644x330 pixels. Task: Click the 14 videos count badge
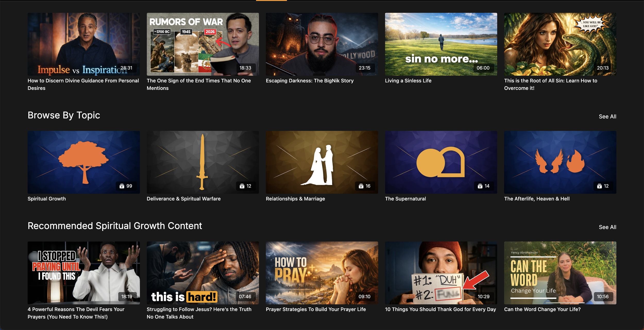484,186
